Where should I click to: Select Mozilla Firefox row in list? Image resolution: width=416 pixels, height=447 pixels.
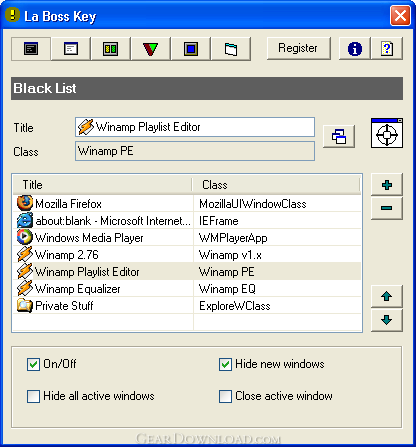[187, 203]
